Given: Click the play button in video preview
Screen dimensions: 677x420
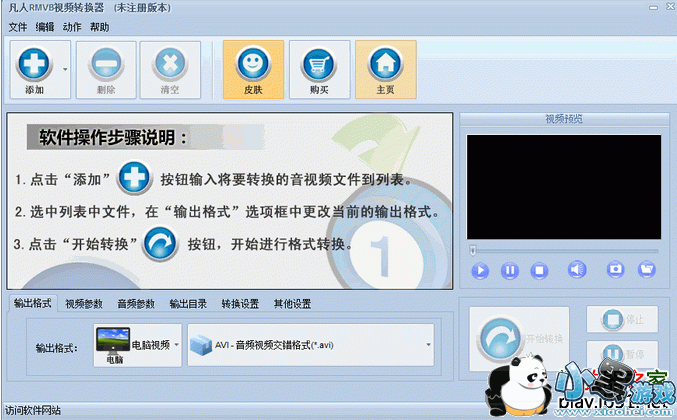Looking at the screenshot, I should 480,271.
